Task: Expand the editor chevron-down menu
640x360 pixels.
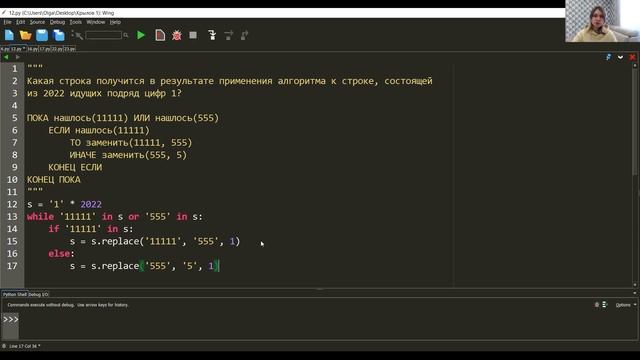Action: point(620,57)
